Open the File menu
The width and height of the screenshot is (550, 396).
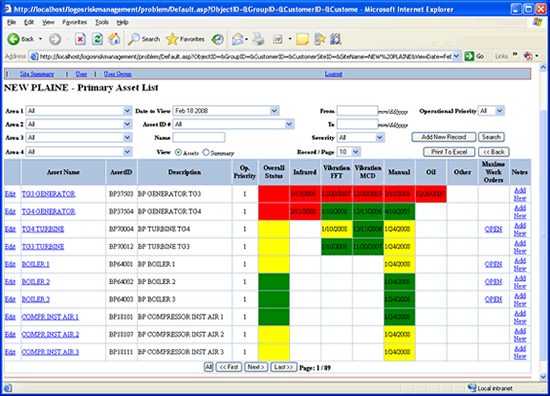11,22
